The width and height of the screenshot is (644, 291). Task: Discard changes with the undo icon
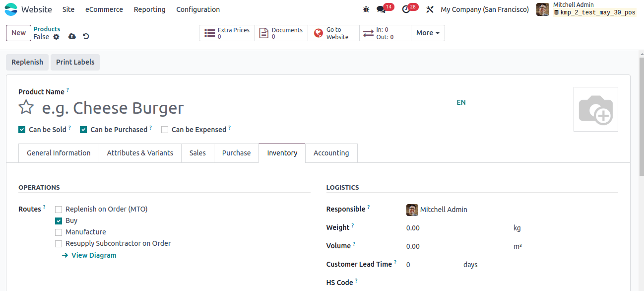86,36
